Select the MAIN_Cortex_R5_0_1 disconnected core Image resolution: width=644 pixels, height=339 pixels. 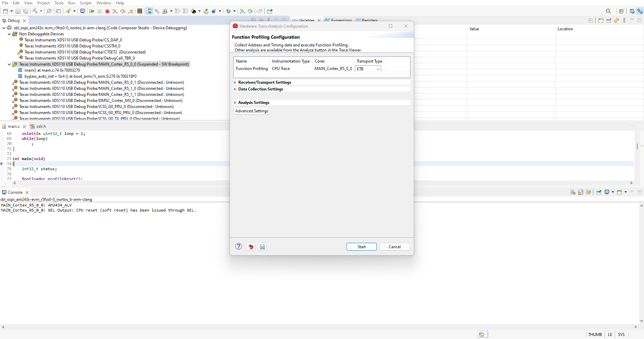102,82
